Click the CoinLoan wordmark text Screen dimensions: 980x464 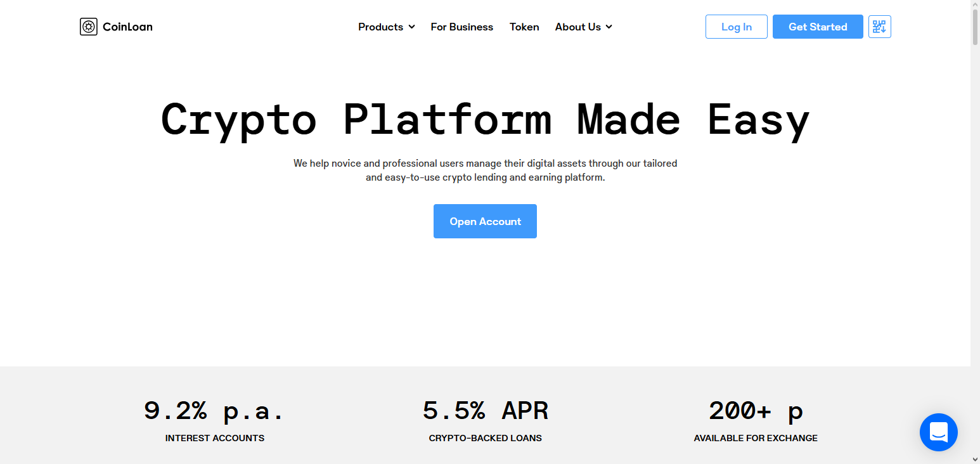tap(127, 27)
